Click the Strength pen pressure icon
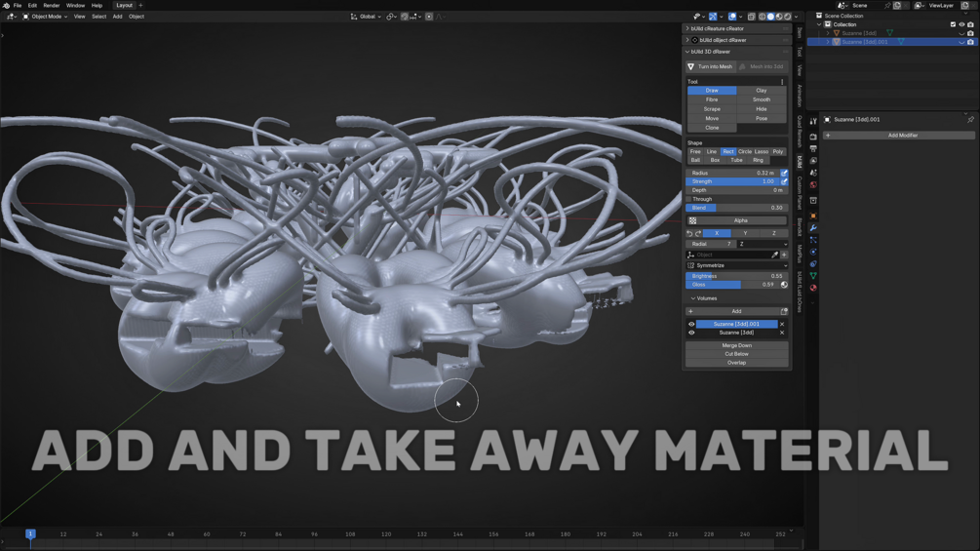The image size is (980, 551). click(x=784, y=181)
